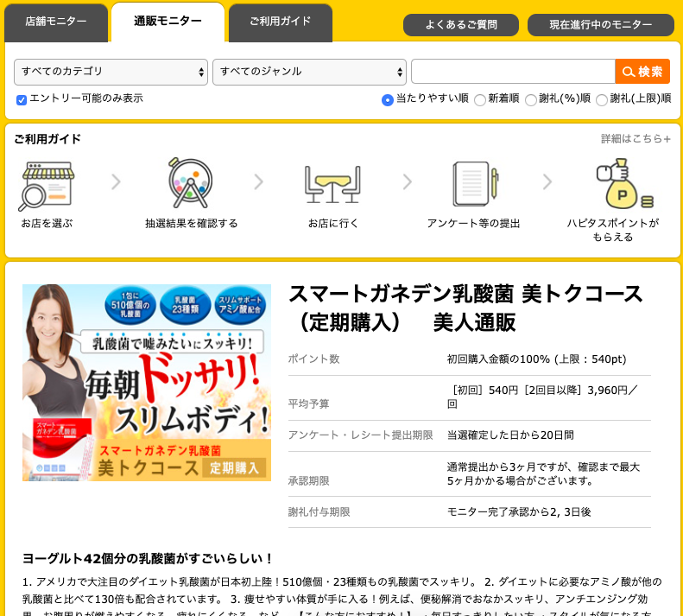Switch to the ご利用ガイド tab
This screenshot has height=616, width=683.
(x=280, y=22)
